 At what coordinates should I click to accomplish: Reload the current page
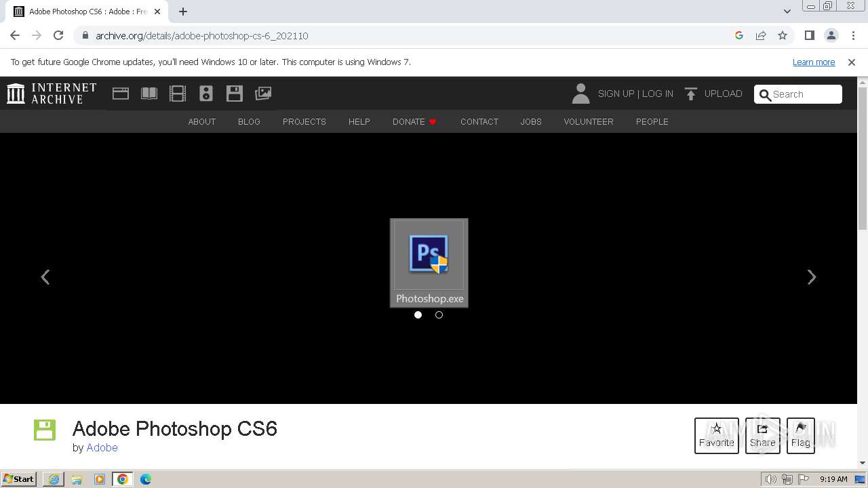click(58, 35)
